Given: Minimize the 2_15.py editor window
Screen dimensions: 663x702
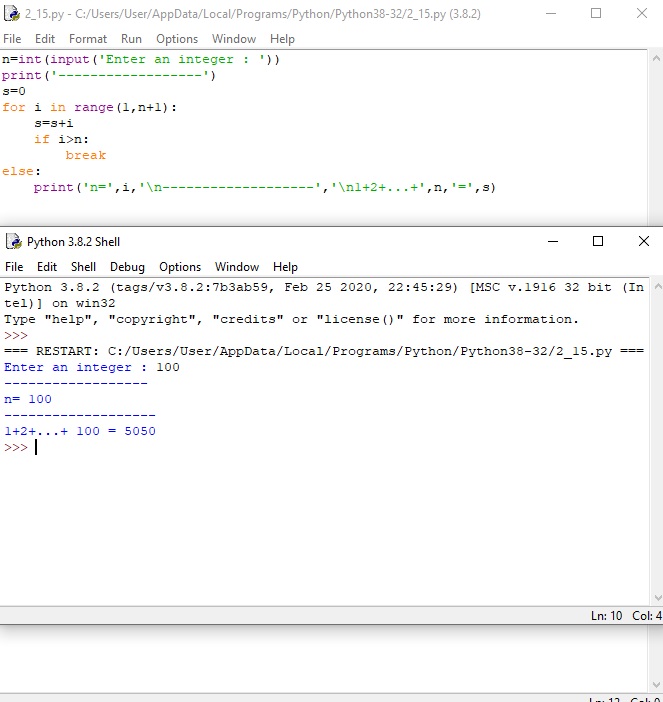Looking at the screenshot, I should [x=551, y=13].
